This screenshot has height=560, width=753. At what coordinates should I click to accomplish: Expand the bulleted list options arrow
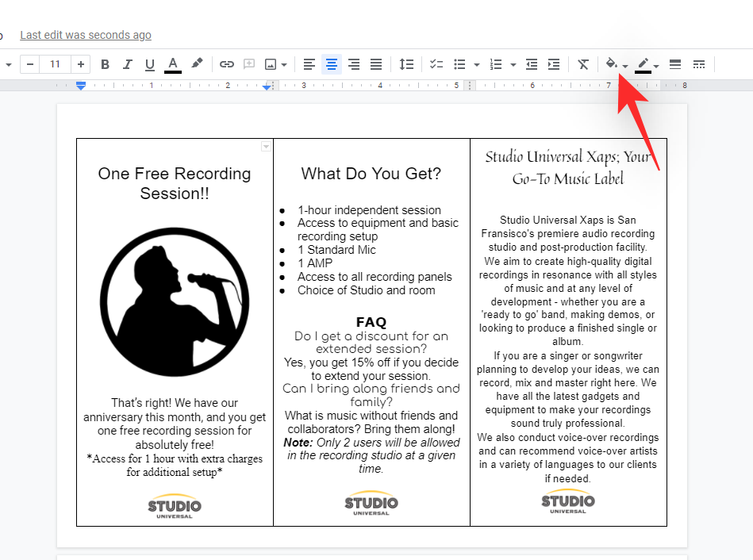[x=476, y=65]
